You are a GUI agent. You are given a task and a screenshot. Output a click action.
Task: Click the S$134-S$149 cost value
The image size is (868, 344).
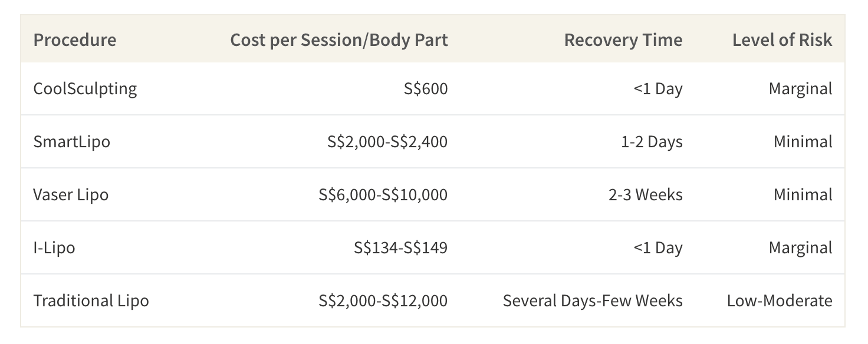point(401,248)
